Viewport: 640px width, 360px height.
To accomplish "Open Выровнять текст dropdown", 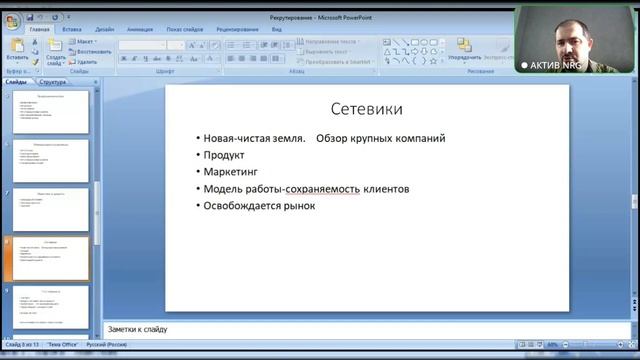I will pos(324,52).
